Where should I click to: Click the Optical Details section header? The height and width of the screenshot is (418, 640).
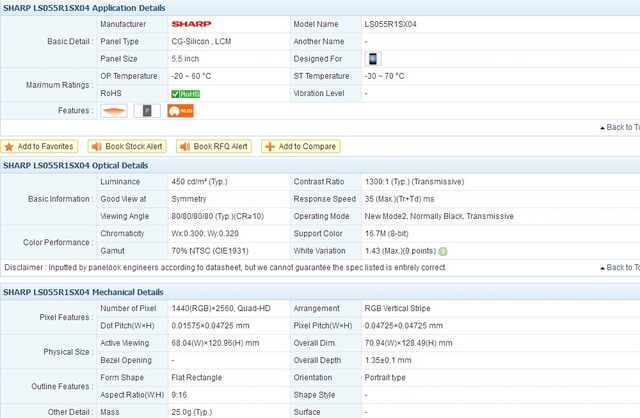76,165
